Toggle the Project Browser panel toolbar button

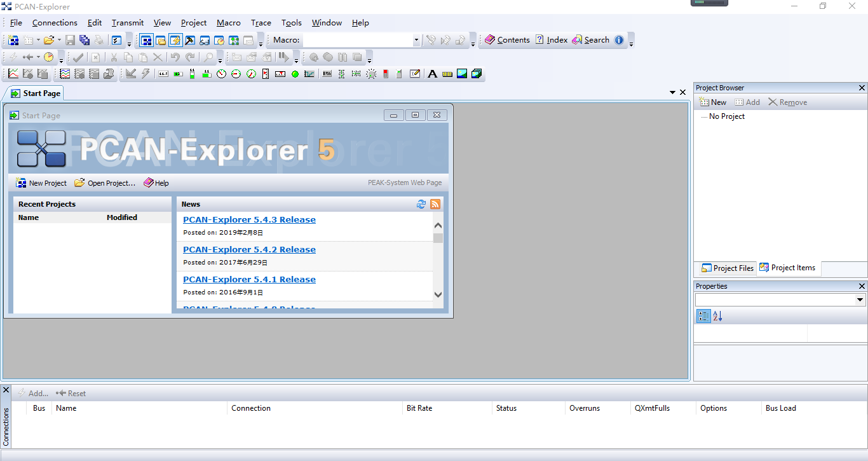pyautogui.click(x=147, y=39)
